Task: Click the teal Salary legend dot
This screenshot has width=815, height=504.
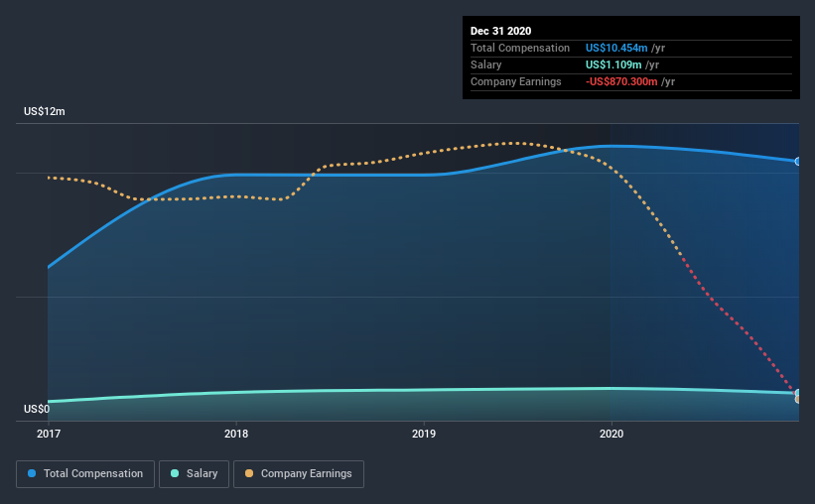Action: point(175,473)
